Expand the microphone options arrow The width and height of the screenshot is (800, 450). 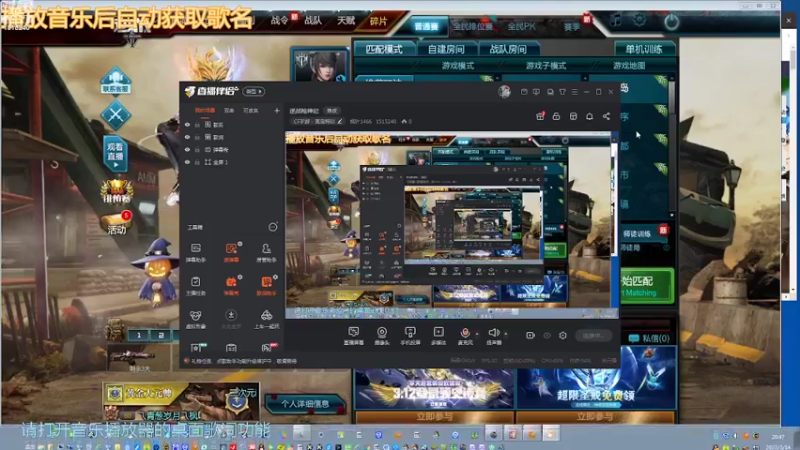tap(477, 334)
